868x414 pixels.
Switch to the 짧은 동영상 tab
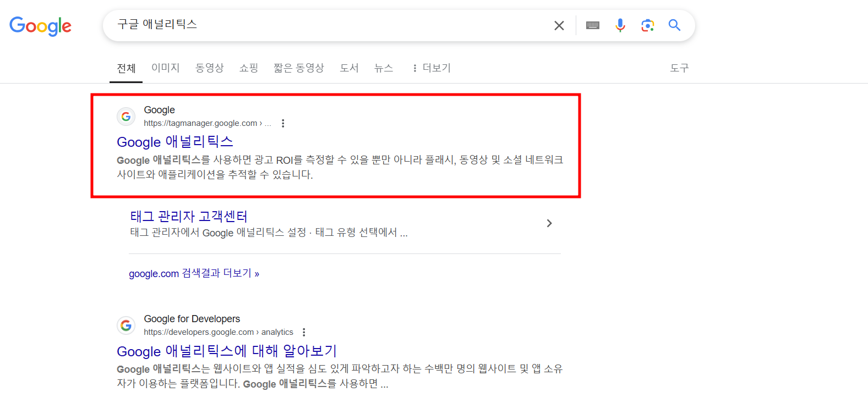pos(299,68)
